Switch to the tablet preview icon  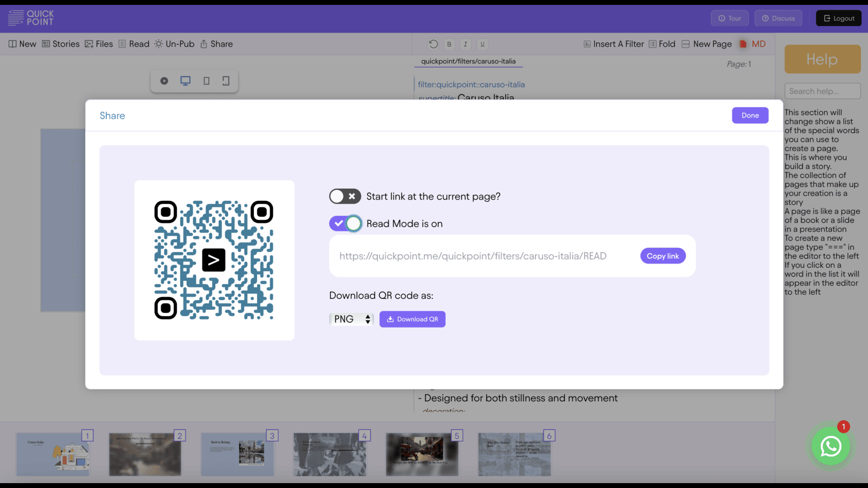(206, 81)
